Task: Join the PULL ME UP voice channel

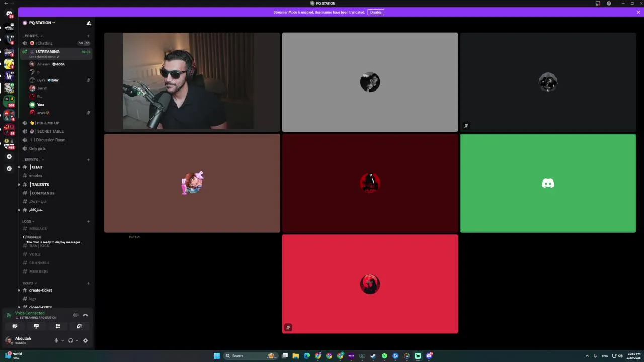Action: [56, 123]
